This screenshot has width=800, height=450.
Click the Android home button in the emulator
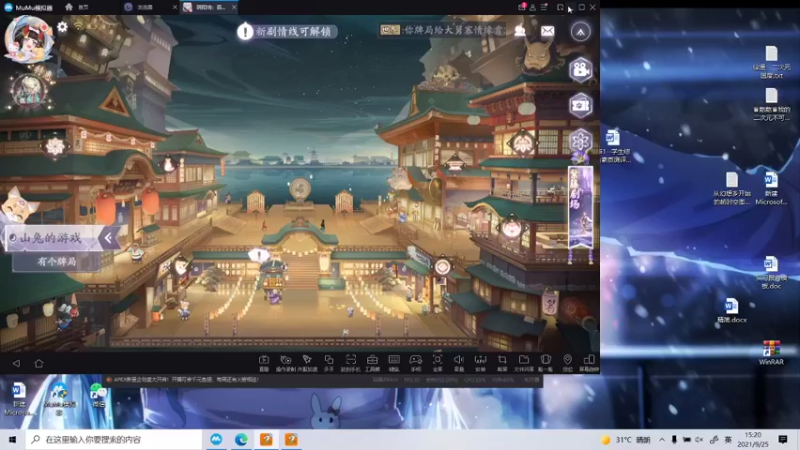[x=39, y=363]
